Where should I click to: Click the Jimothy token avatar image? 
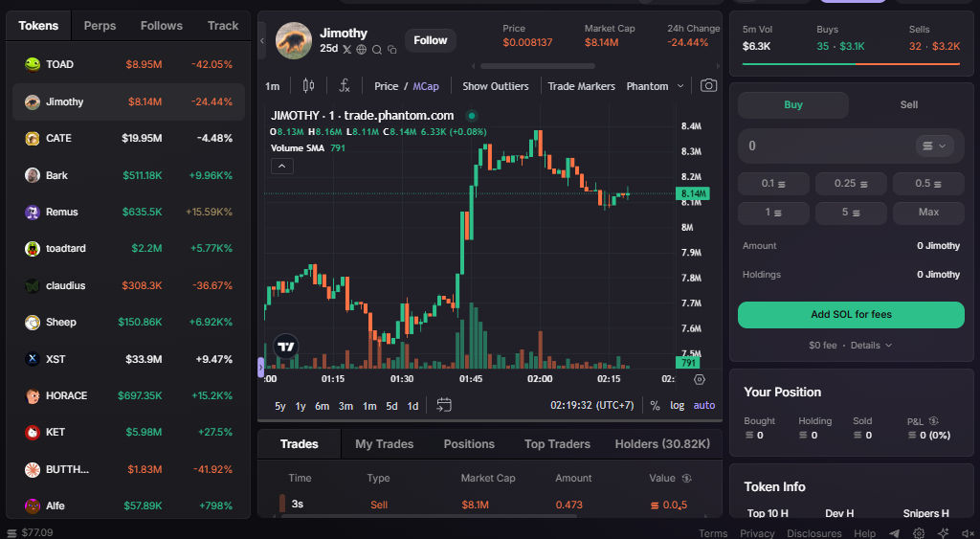click(294, 40)
